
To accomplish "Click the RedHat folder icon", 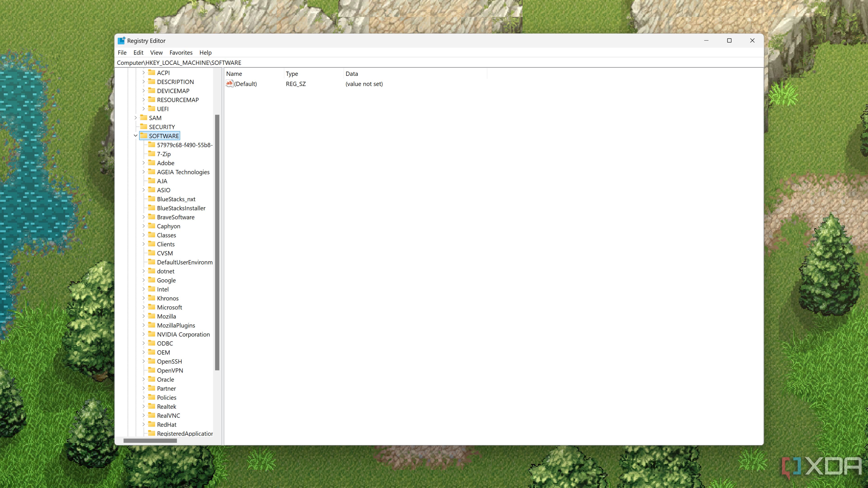I will point(152,424).
